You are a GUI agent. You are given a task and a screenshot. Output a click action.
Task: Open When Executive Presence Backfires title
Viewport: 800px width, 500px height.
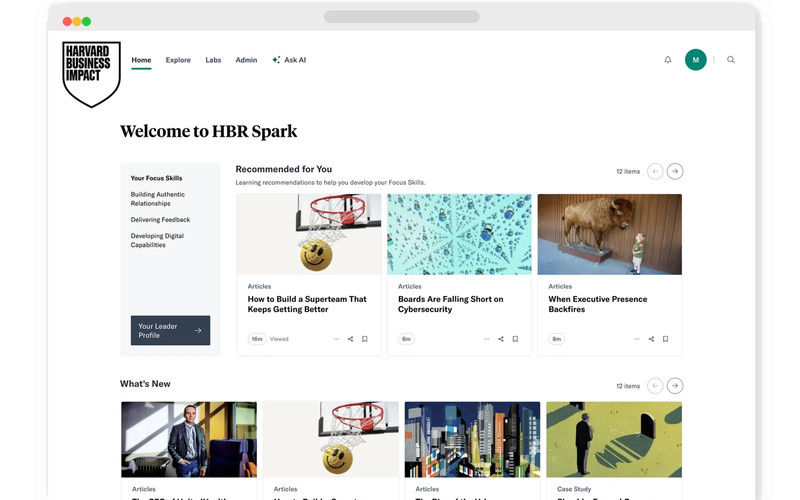coord(598,304)
